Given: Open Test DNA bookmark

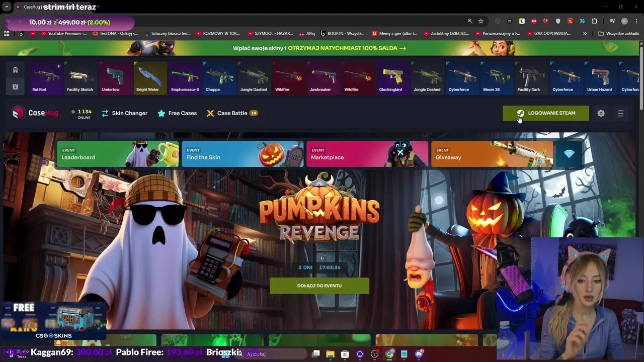Looking at the screenshot, I should click(x=115, y=33).
